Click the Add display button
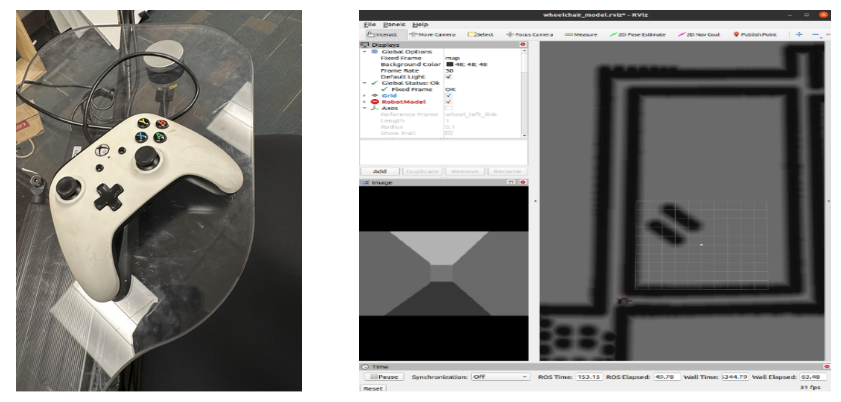841x402 pixels. point(380,172)
